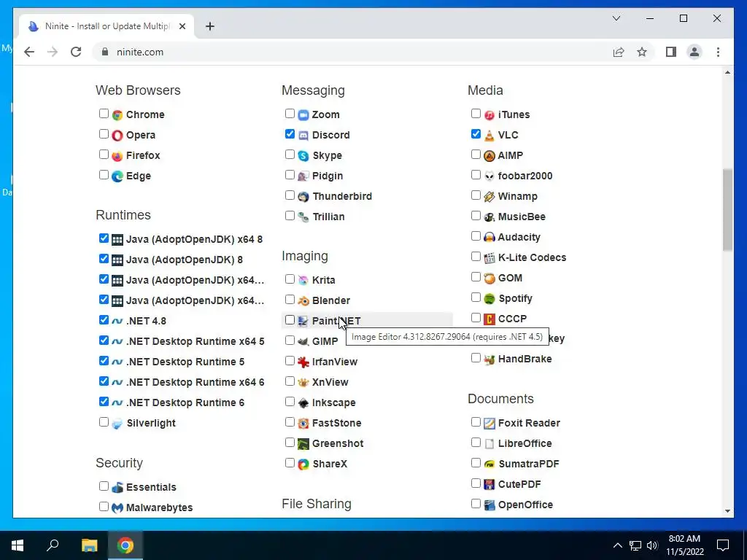Image resolution: width=747 pixels, height=560 pixels.
Task: Open taskbar search magnifier
Action: tap(53, 545)
